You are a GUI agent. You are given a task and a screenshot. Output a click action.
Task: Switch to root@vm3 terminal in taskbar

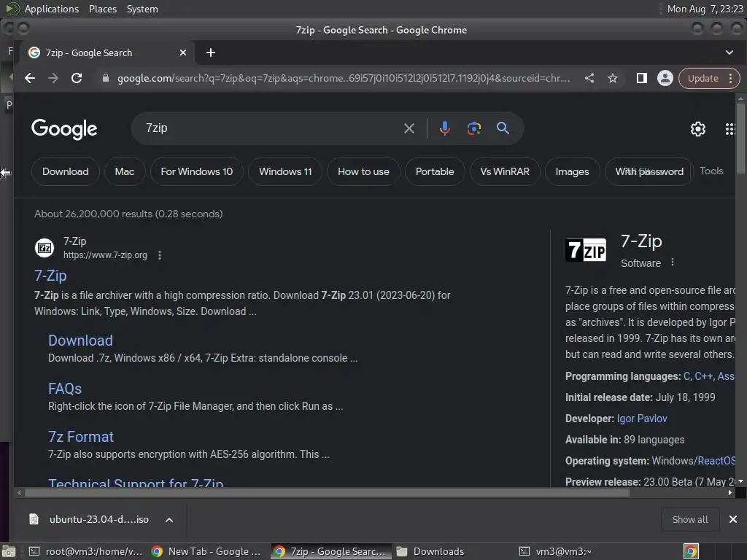tap(86, 551)
